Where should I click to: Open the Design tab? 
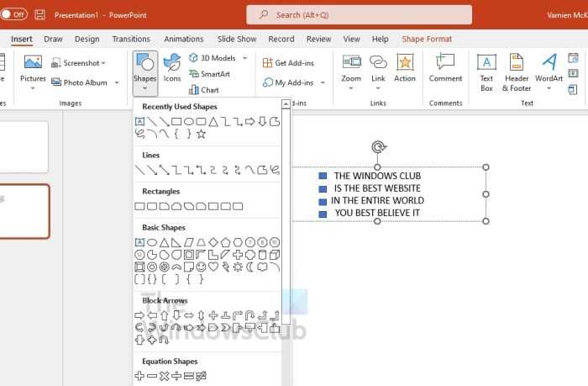click(x=87, y=39)
